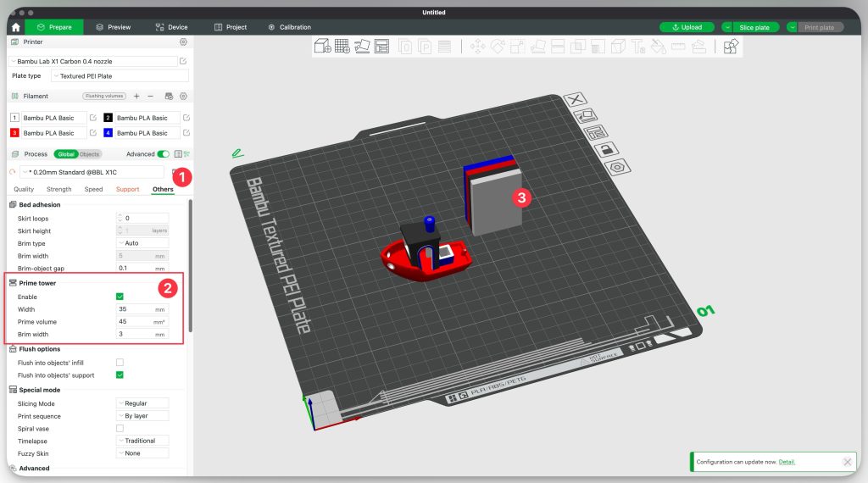This screenshot has width=868, height=483.
Task: Click the red filament 3 color swatch
Action: 14,133
